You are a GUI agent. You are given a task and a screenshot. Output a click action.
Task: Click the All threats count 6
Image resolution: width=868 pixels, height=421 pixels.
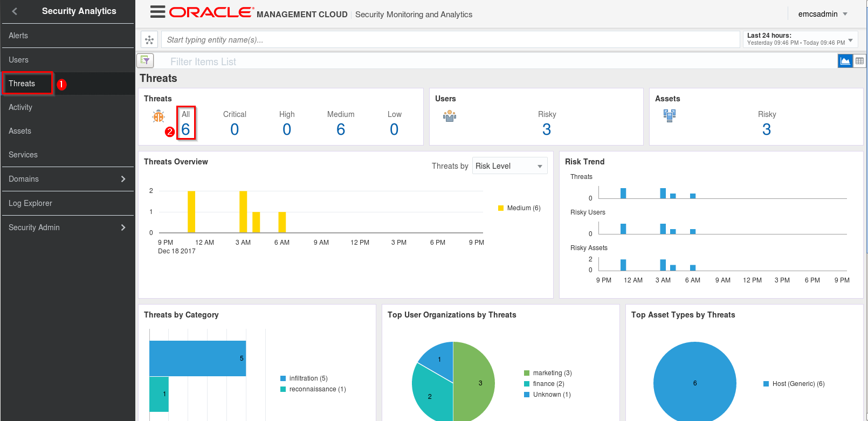(185, 129)
